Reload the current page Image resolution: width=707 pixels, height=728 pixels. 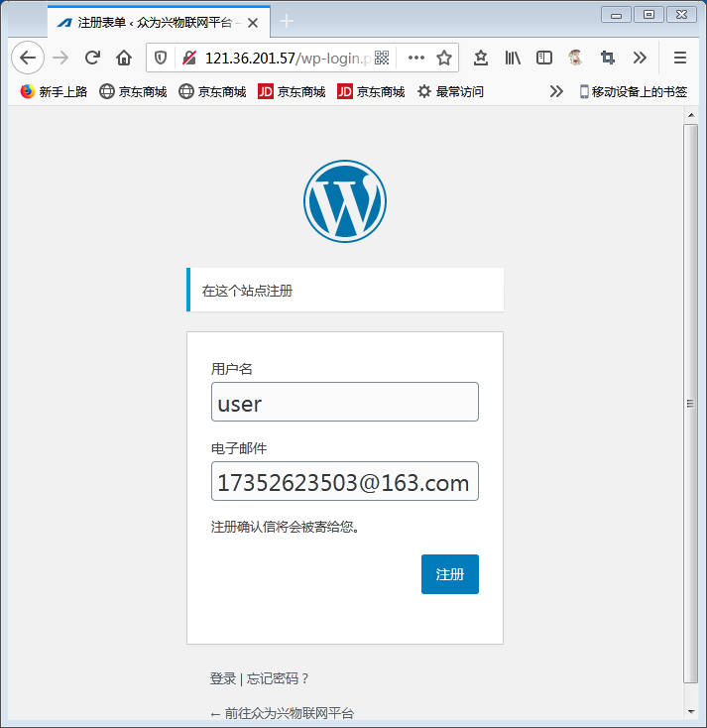coord(92,58)
